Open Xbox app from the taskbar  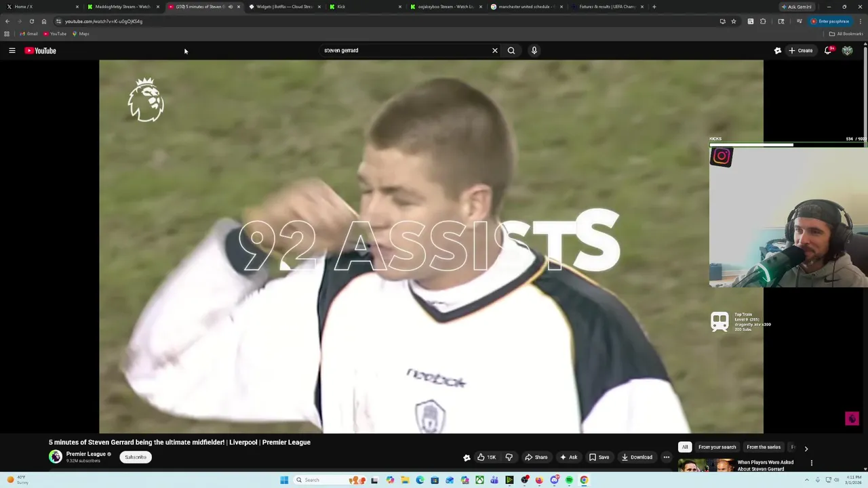[x=479, y=480]
